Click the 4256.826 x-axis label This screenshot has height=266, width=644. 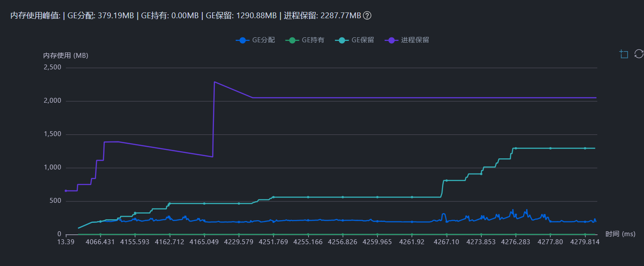pyautogui.click(x=342, y=242)
